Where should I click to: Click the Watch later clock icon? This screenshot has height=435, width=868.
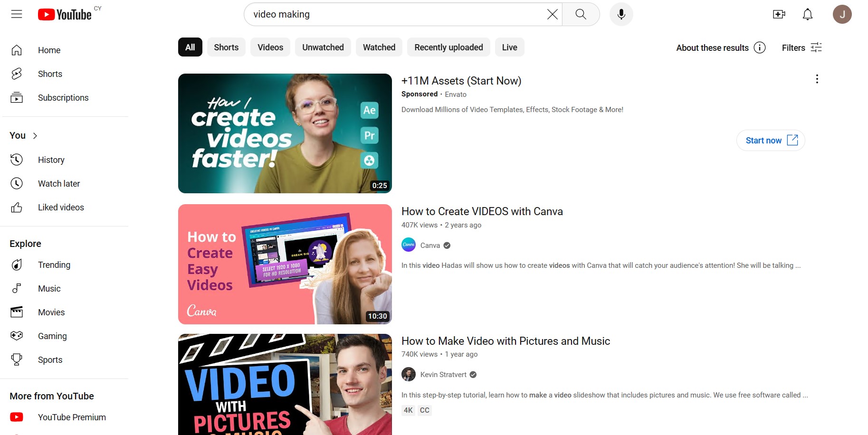coord(17,183)
